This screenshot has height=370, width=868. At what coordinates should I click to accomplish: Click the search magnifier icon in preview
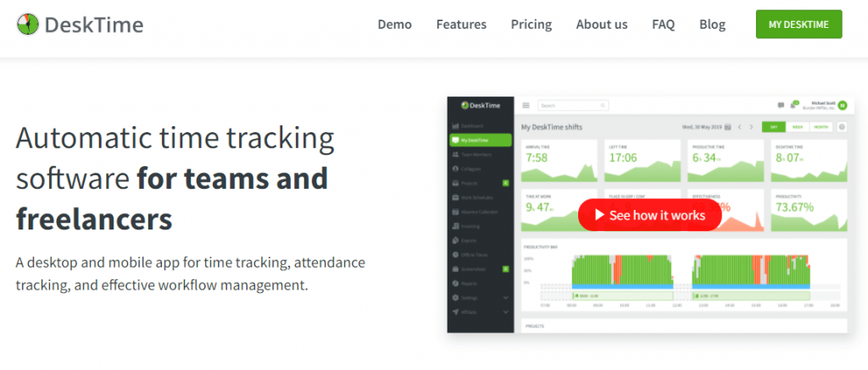tap(603, 105)
